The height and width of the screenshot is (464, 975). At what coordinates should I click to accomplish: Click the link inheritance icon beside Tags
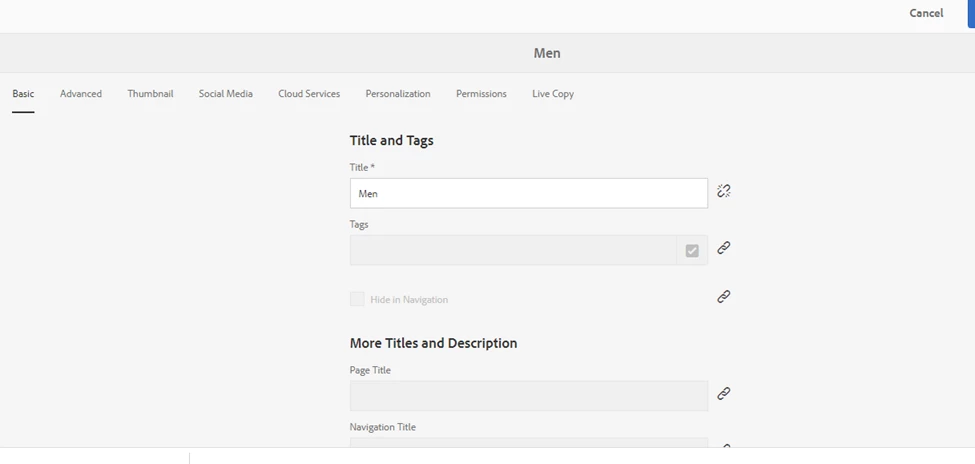pyautogui.click(x=723, y=248)
